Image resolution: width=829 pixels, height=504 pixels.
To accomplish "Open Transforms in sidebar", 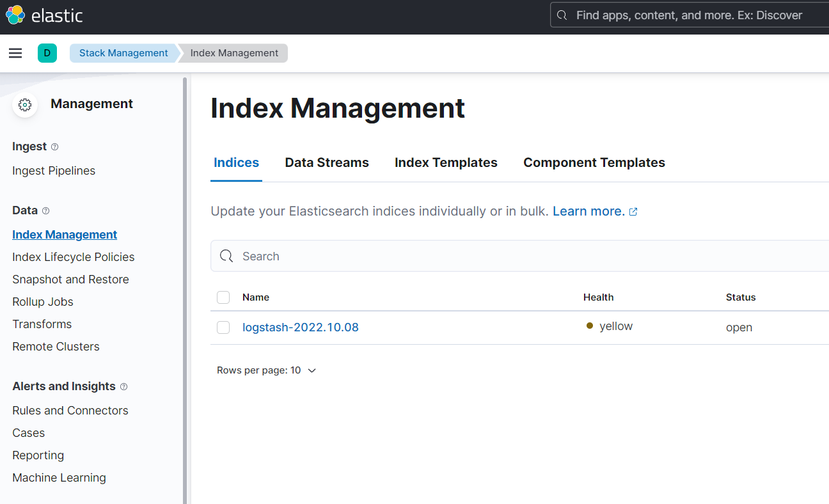I will tap(42, 324).
